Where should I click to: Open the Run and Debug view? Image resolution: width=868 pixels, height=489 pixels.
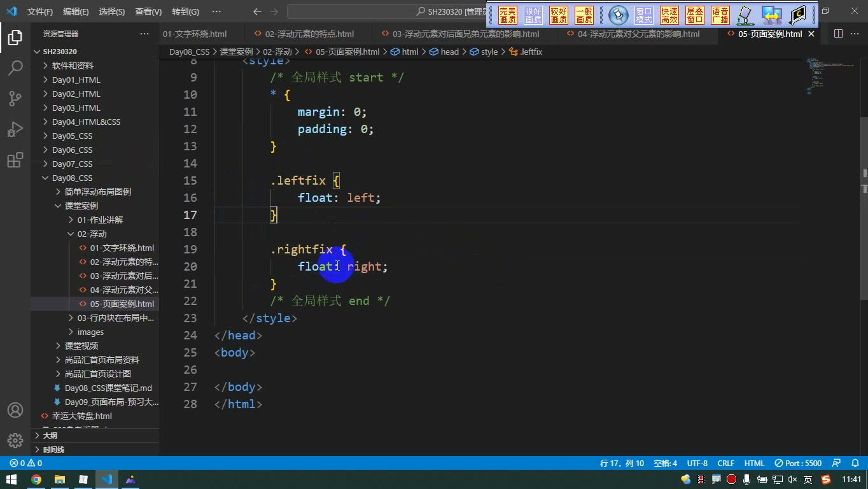[x=15, y=129]
